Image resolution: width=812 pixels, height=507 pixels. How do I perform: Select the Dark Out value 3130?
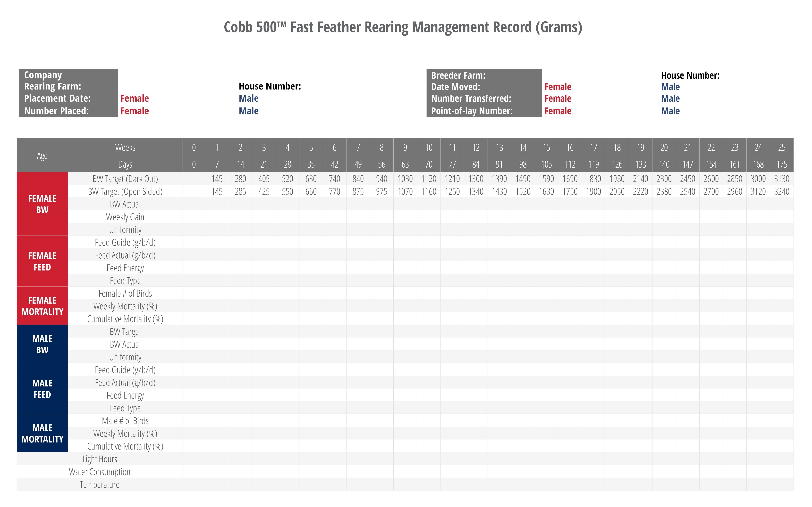pos(781,179)
